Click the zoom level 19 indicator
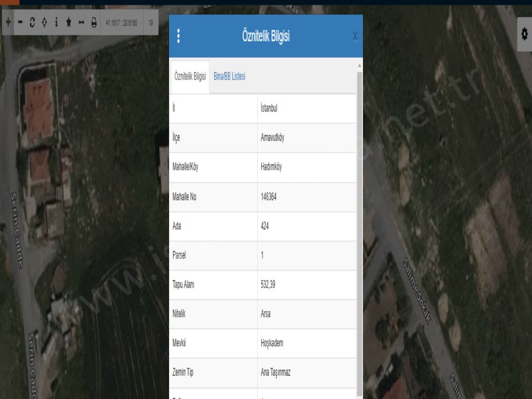The height and width of the screenshot is (399, 532). [151, 22]
